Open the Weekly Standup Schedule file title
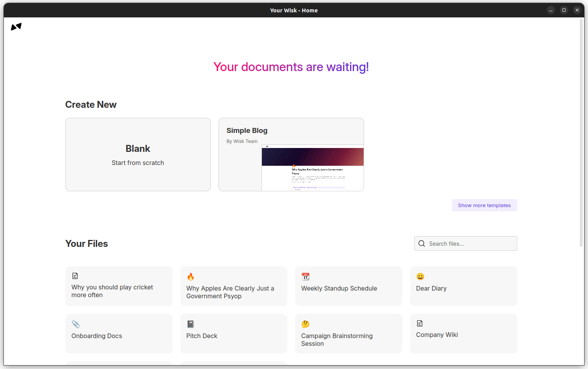This screenshot has width=588, height=369. coord(339,288)
